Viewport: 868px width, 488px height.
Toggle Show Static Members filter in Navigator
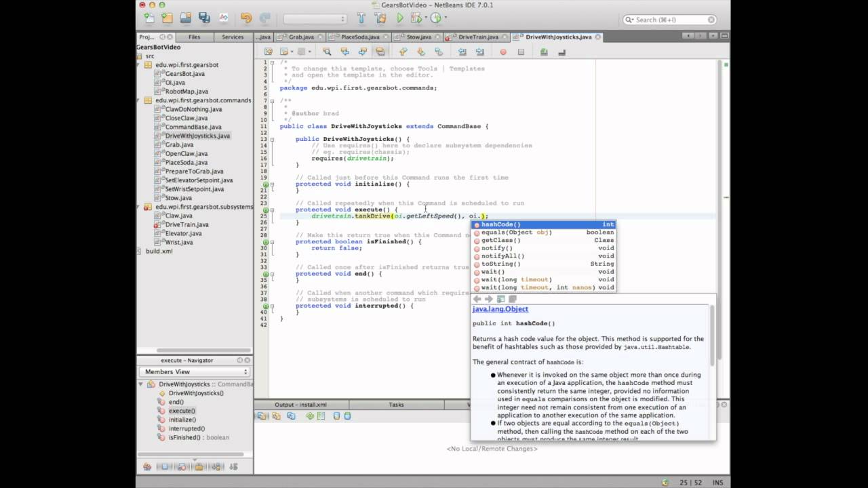pos(182,466)
